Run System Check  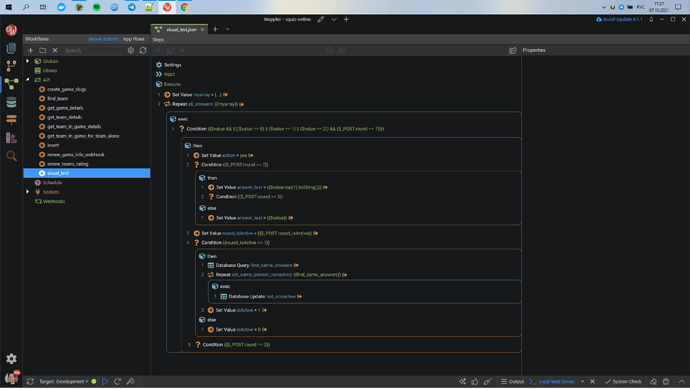click(623, 382)
